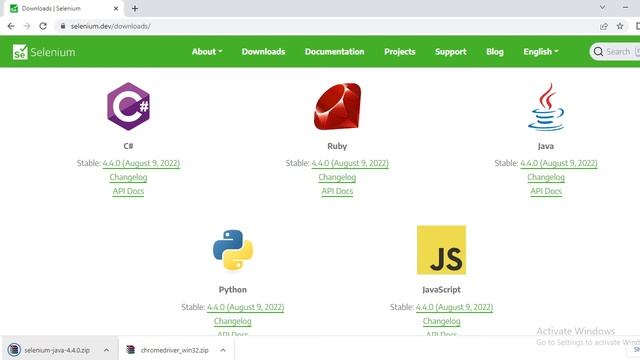
Task: Click Python stable 4.4.0 version link
Action: click(245, 307)
